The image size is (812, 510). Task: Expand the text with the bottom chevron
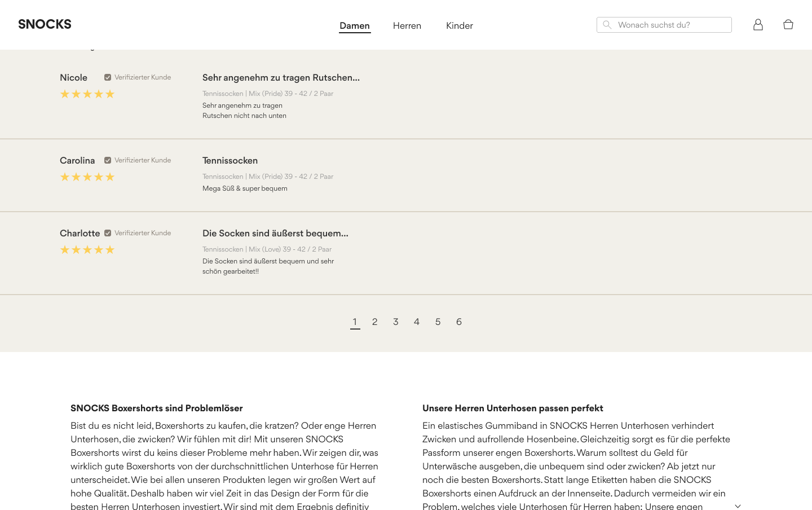pos(738,506)
